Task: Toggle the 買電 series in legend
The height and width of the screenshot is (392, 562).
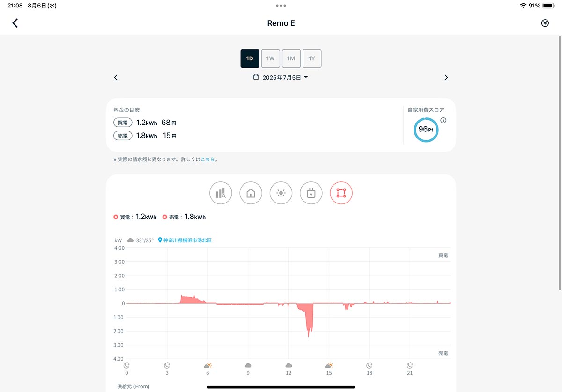Action: [135, 217]
